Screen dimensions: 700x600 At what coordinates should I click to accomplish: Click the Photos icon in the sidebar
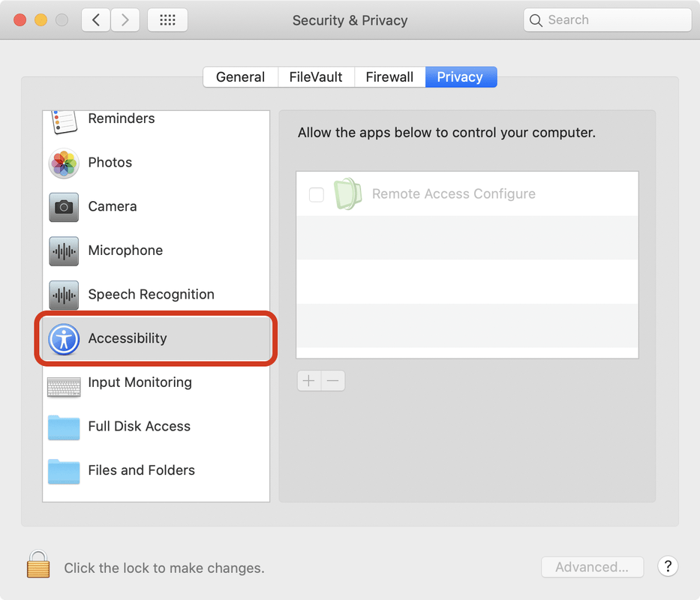(x=64, y=163)
